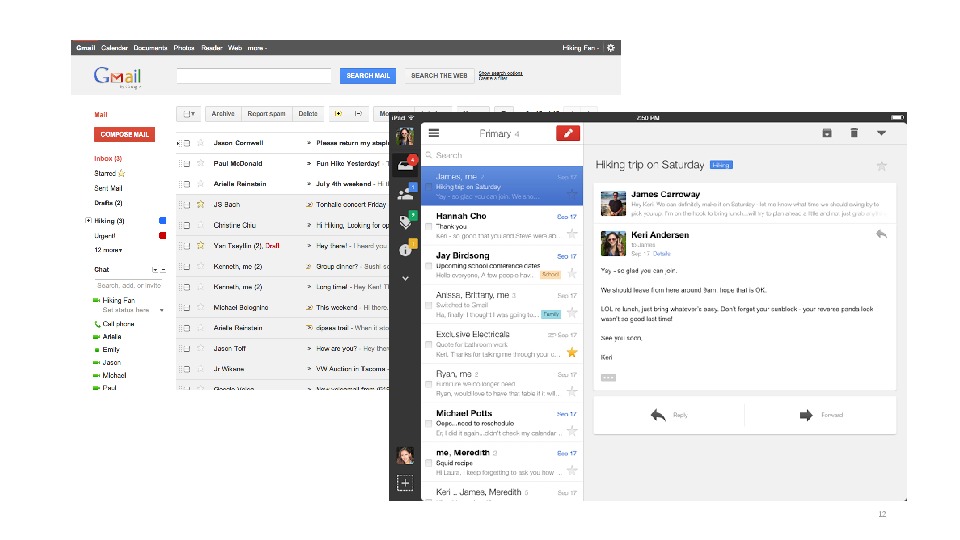Open the Promotions tag icon tab
Screen dimensions: 960x540
point(405,221)
